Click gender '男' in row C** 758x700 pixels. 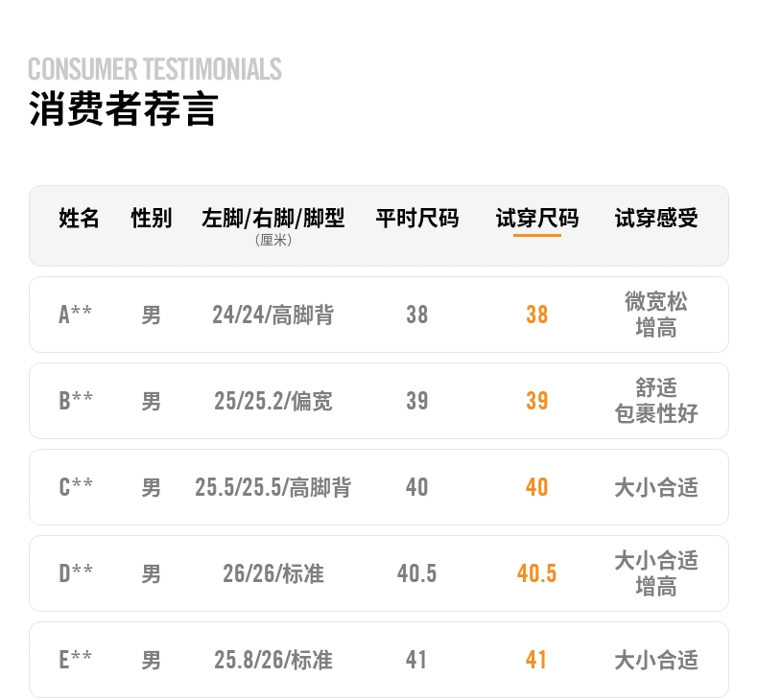click(152, 487)
